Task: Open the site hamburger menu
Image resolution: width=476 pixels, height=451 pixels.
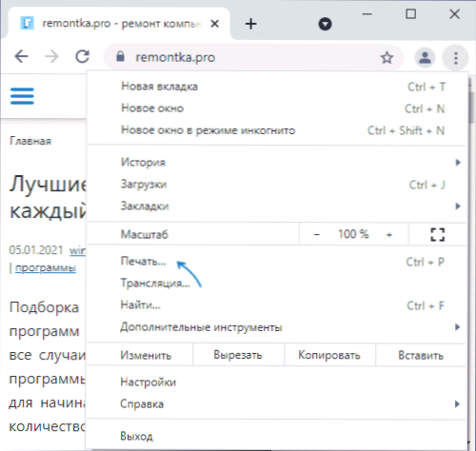Action: [22, 96]
